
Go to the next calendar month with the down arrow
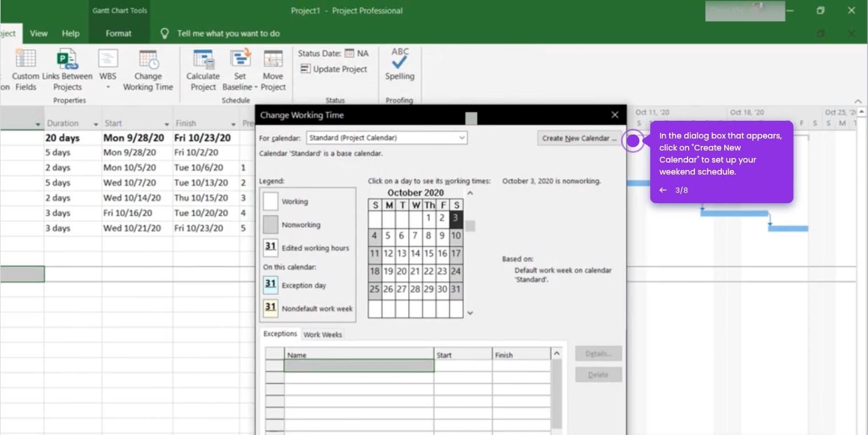(x=470, y=313)
